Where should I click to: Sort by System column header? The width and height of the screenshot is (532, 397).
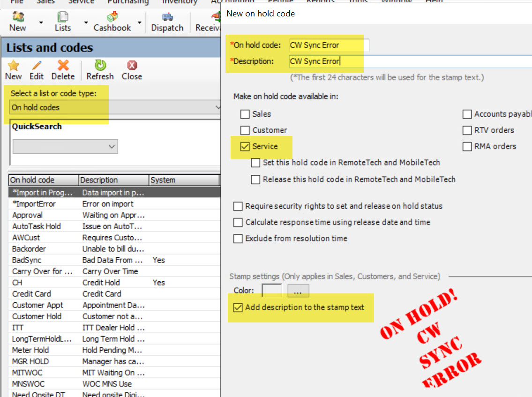[184, 180]
